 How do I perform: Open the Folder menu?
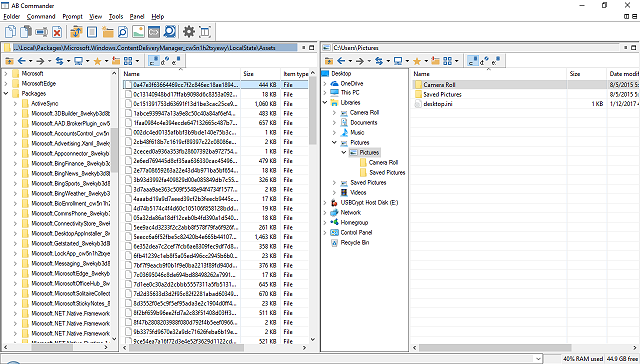[x=11, y=17]
